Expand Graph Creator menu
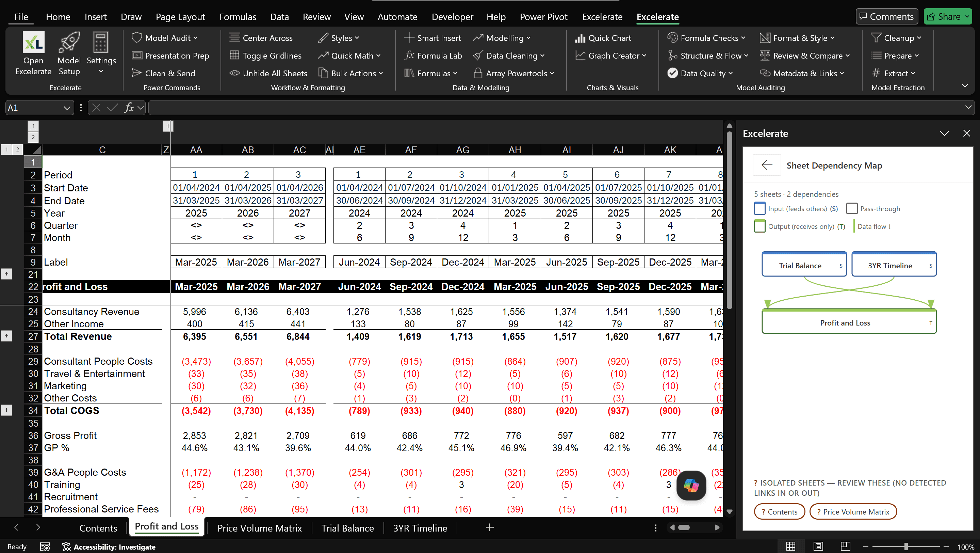The image size is (980, 553). point(611,56)
